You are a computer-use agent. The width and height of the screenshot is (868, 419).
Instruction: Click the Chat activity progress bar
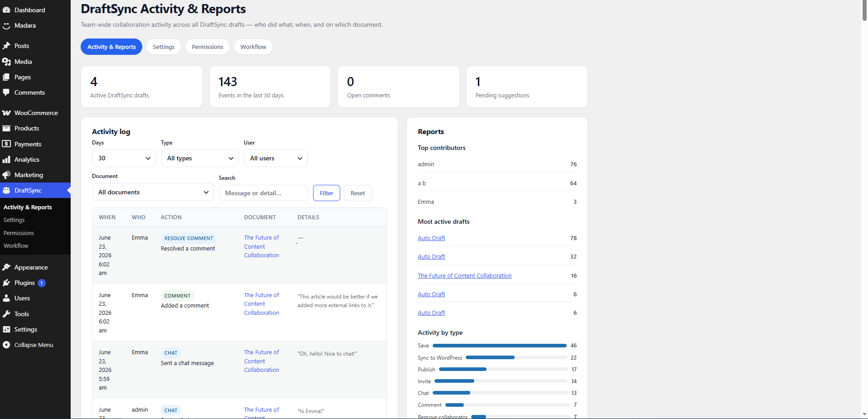[x=500, y=393]
